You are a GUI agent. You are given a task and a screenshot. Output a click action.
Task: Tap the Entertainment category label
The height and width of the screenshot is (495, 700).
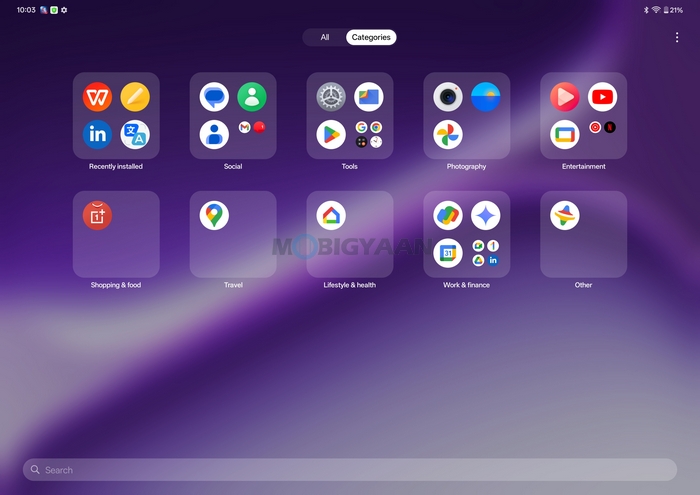click(583, 166)
